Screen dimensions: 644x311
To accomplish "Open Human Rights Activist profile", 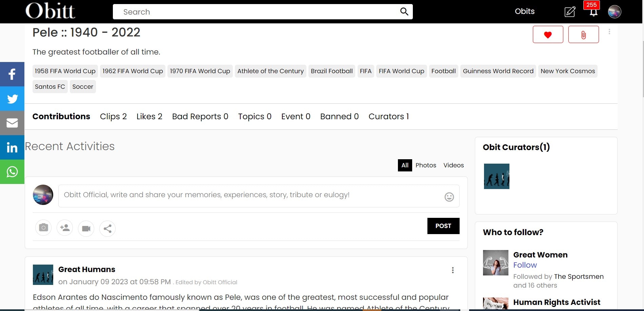I will (x=557, y=302).
